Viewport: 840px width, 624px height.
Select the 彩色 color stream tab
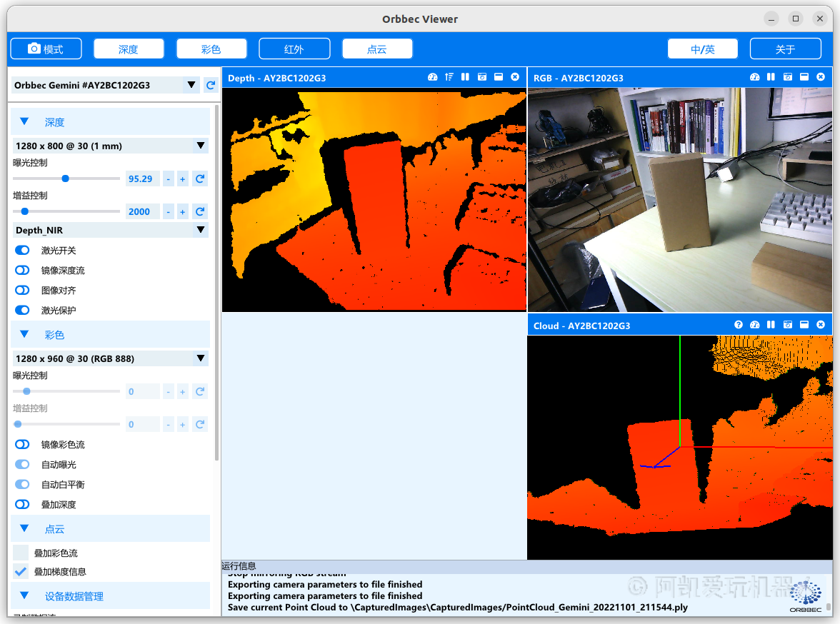tap(211, 49)
